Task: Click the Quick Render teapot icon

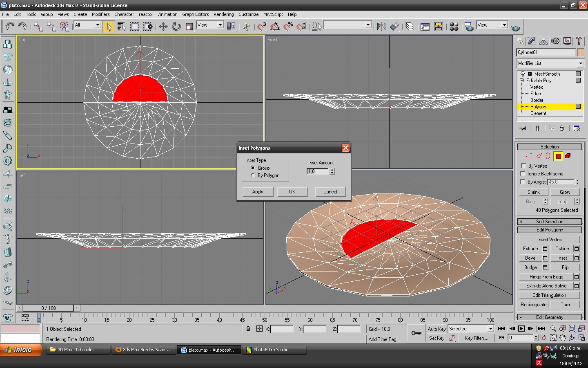Action: click(x=516, y=27)
